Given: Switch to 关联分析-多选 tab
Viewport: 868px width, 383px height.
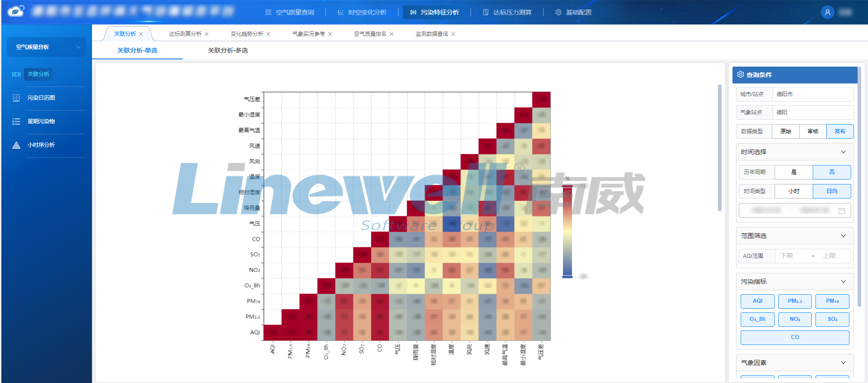Looking at the screenshot, I should pyautogui.click(x=228, y=50).
